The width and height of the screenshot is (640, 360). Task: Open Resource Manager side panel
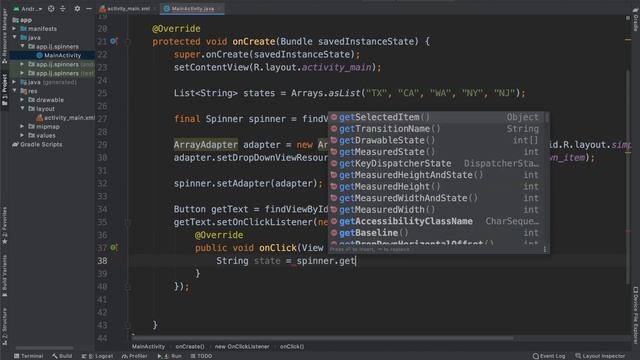click(4, 37)
